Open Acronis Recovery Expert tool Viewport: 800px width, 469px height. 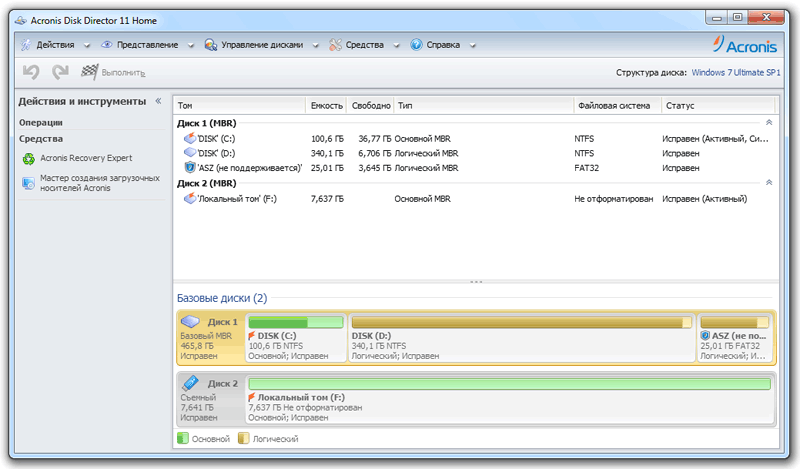[x=85, y=158]
